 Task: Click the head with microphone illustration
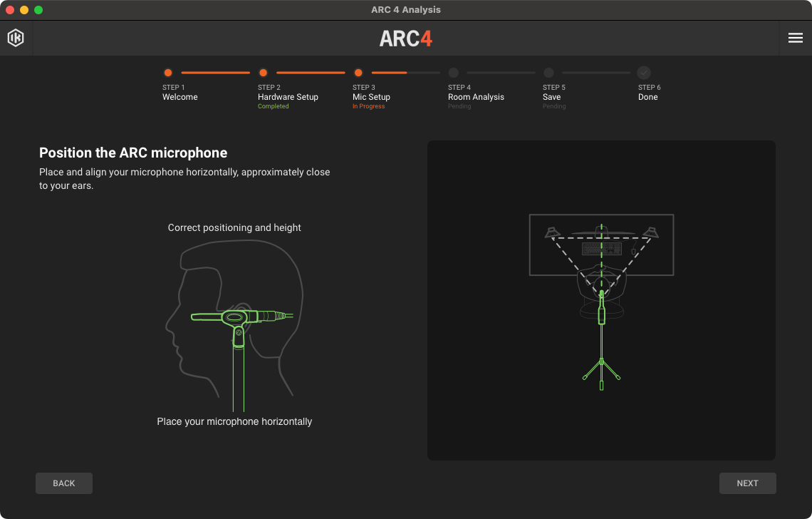tap(234, 326)
